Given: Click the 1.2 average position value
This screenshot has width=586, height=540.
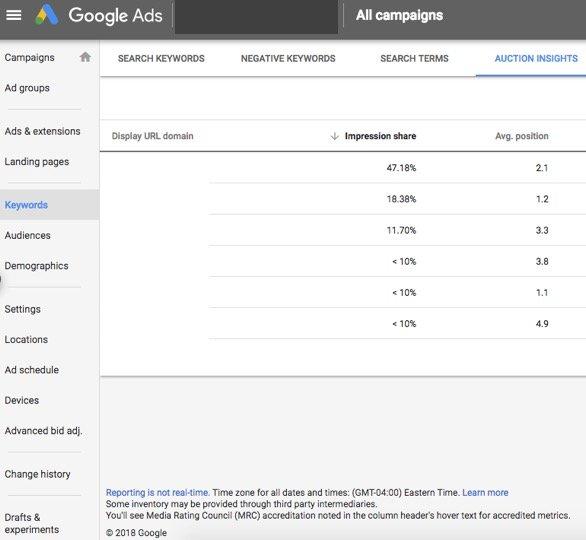Looking at the screenshot, I should (x=542, y=199).
